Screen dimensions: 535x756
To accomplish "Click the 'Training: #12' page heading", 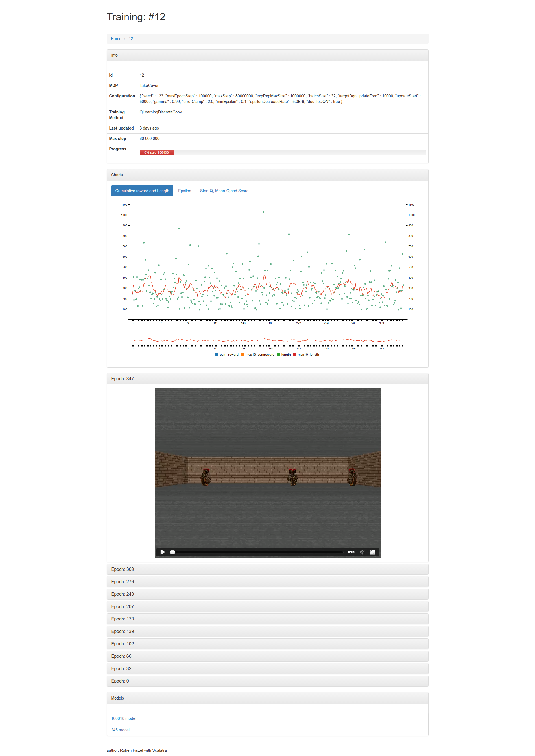I will [x=136, y=17].
